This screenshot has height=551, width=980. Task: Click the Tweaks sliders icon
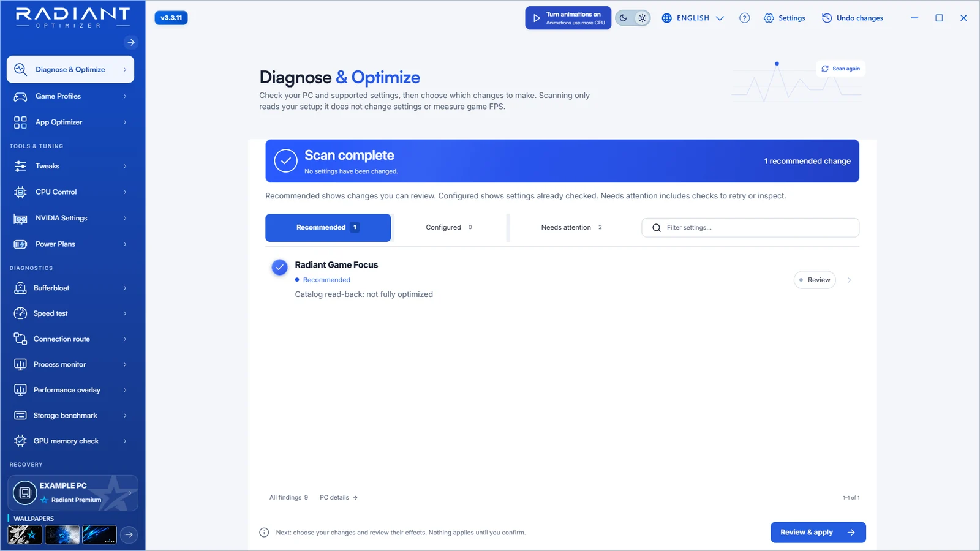(x=20, y=166)
